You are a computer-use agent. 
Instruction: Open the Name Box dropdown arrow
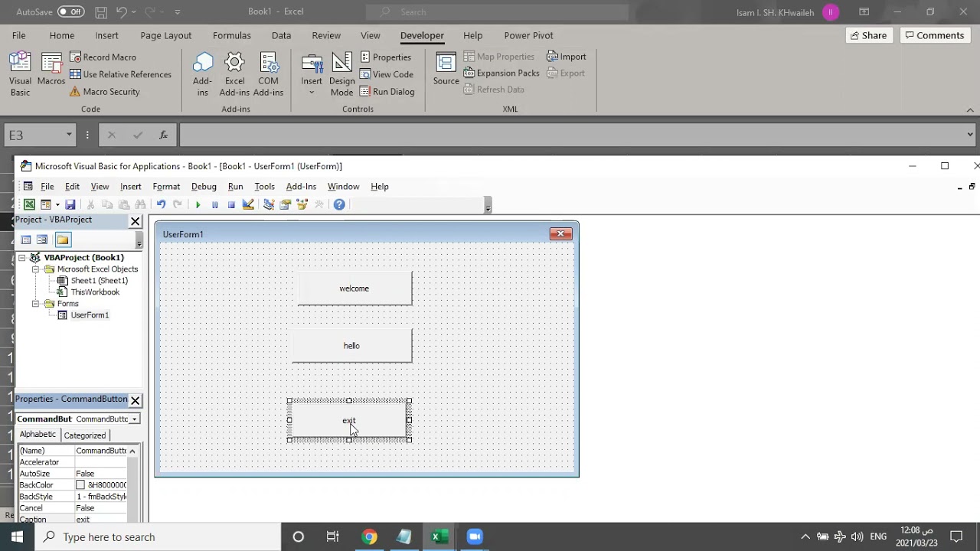click(x=69, y=135)
